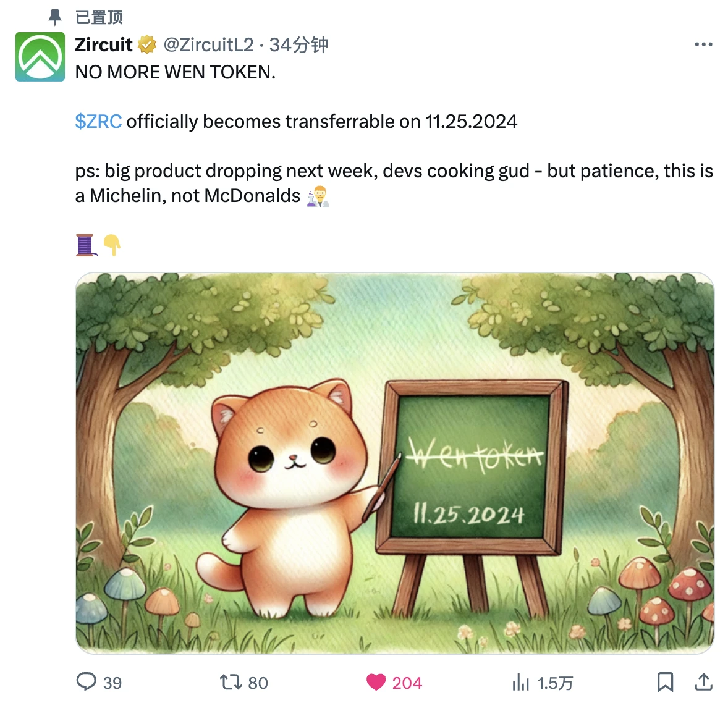Click the Zircuit display name
728x703 pixels.
104,45
